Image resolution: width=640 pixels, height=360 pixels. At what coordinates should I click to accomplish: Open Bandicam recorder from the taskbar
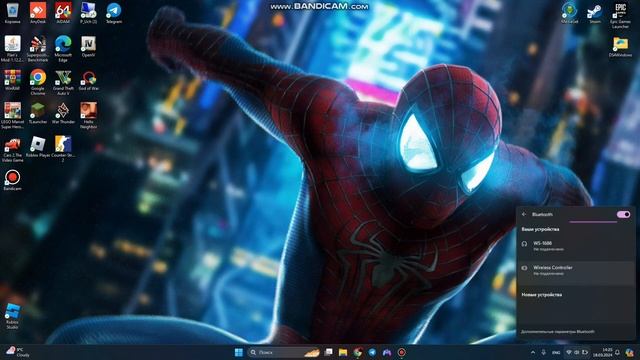[x=402, y=352]
